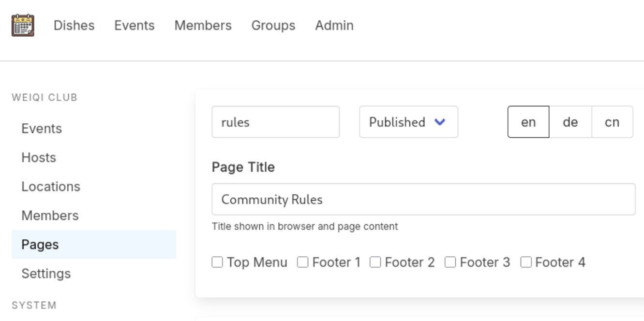
Task: Enable the Top Menu checkbox
Action: [x=217, y=263]
